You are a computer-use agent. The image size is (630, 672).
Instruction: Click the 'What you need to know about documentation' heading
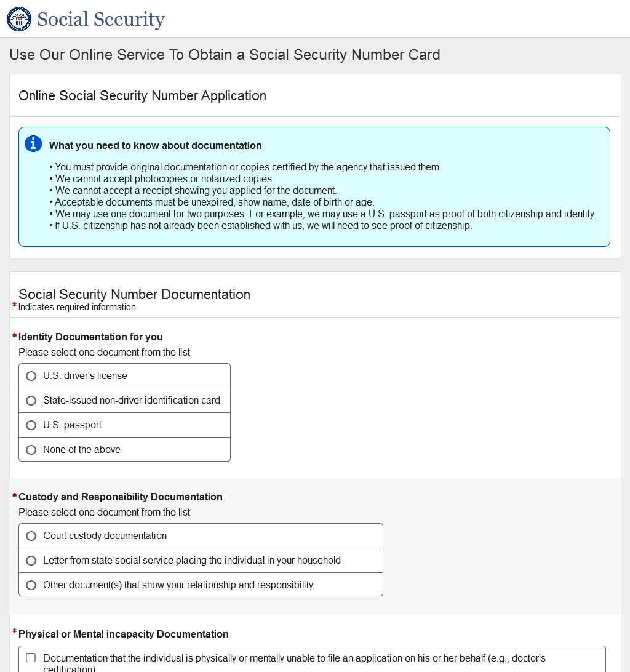click(155, 146)
